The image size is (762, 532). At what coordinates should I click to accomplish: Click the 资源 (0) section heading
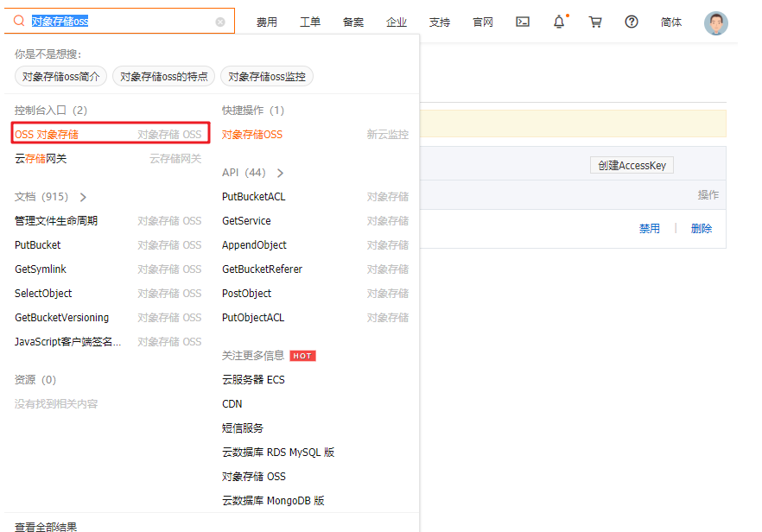click(x=35, y=380)
